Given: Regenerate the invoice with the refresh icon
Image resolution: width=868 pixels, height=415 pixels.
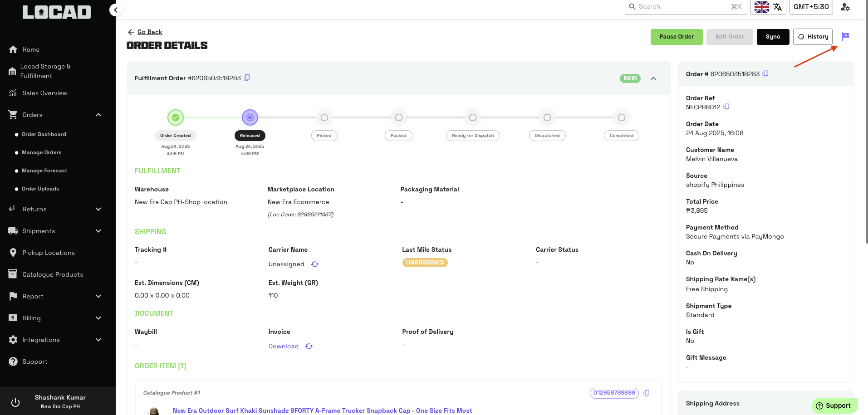Looking at the screenshot, I should [309, 346].
